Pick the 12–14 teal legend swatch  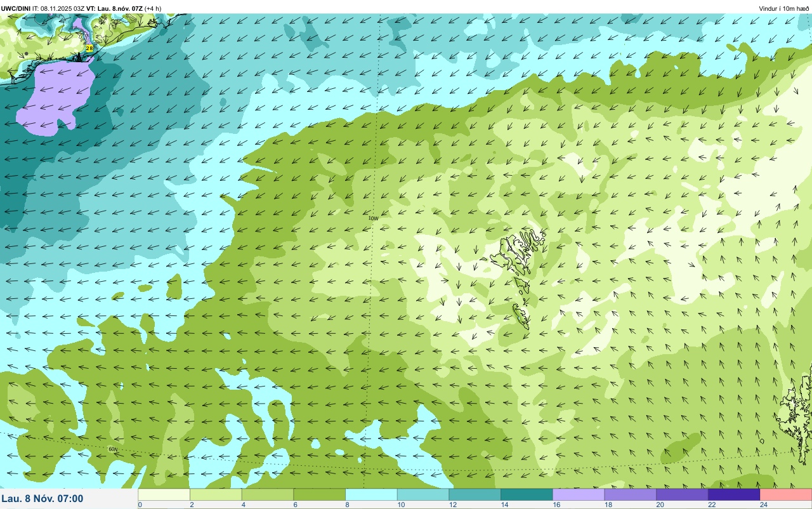(x=475, y=494)
